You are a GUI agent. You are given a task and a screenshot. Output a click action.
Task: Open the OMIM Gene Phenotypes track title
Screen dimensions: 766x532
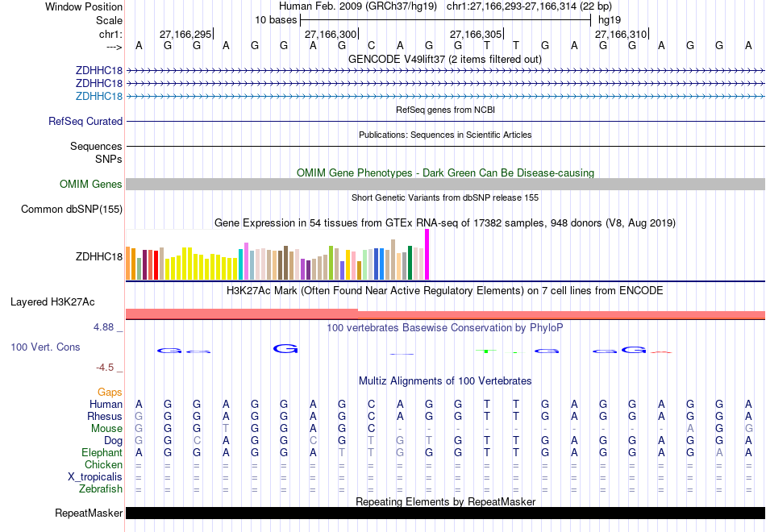tap(445, 173)
